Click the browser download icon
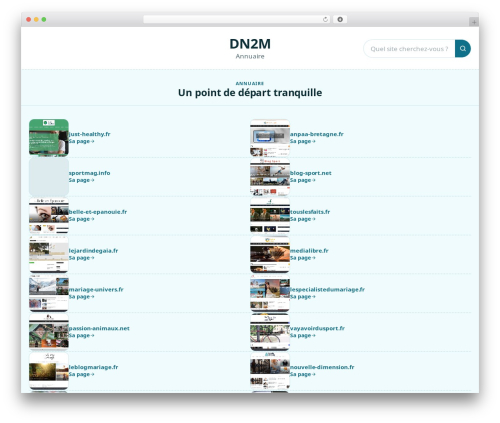This screenshot has width=500, height=423. click(x=340, y=20)
